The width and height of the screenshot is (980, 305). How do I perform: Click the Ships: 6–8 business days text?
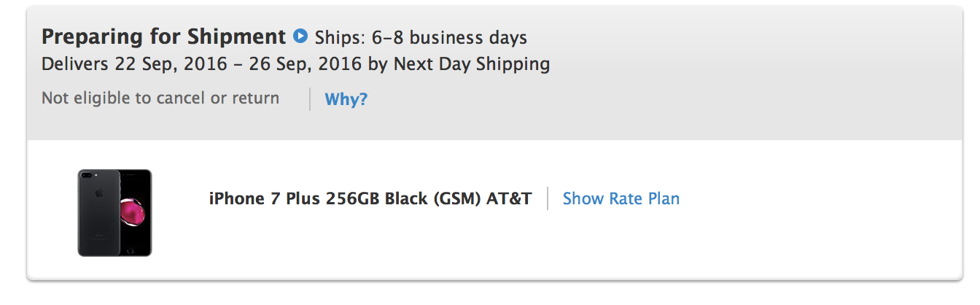pos(421,37)
